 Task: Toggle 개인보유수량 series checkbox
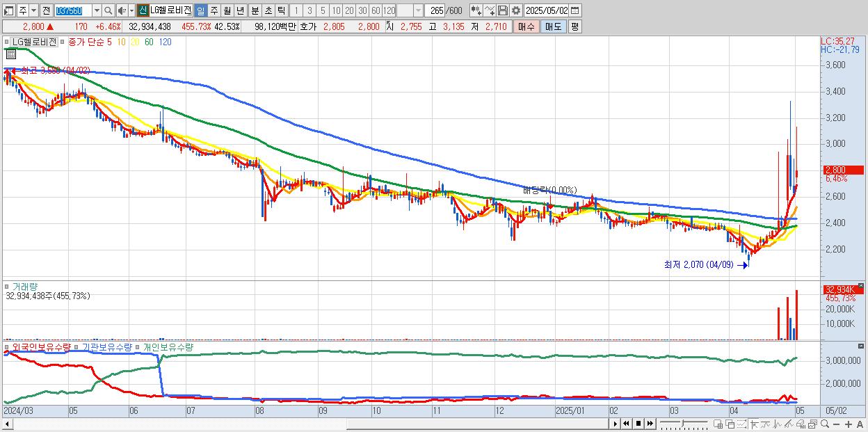138,346
